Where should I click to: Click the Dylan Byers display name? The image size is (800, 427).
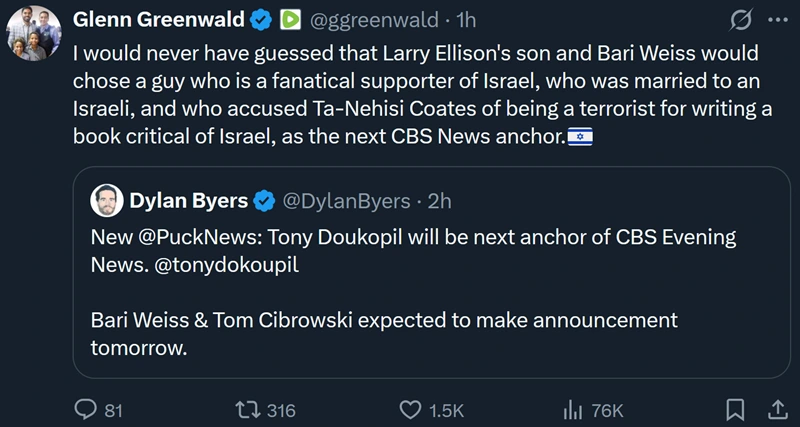[x=189, y=201]
